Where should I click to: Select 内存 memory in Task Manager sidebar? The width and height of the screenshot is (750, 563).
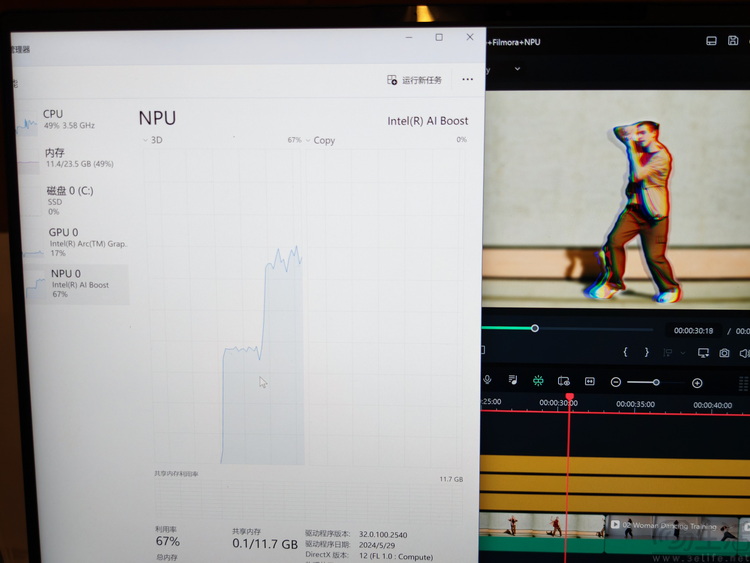tap(72, 158)
